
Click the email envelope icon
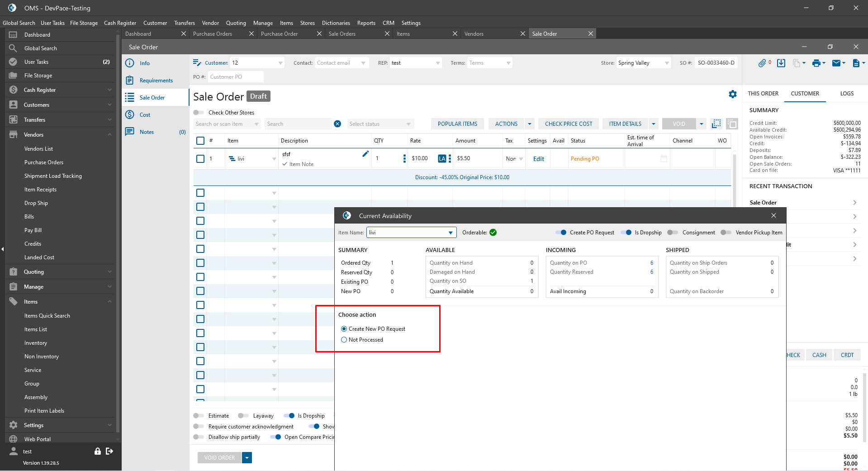pyautogui.click(x=836, y=63)
